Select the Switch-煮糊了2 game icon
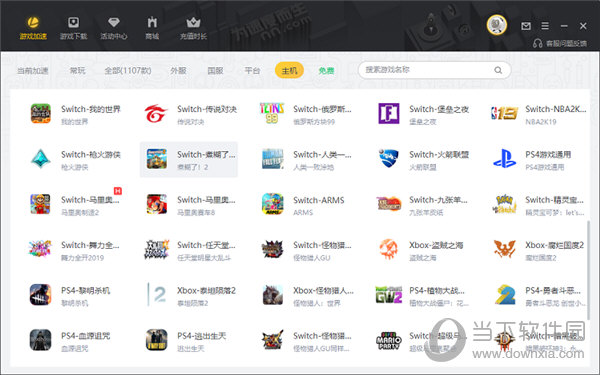This screenshot has width=600, height=375. coord(157,159)
